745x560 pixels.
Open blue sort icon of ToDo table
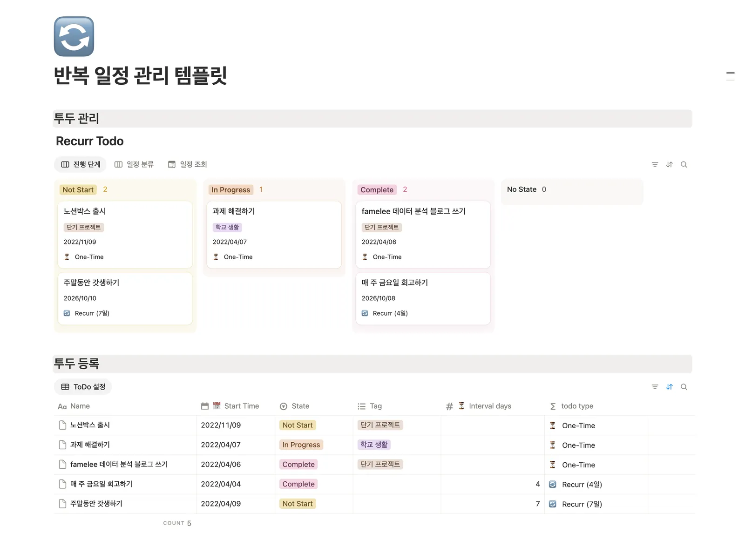coord(670,387)
